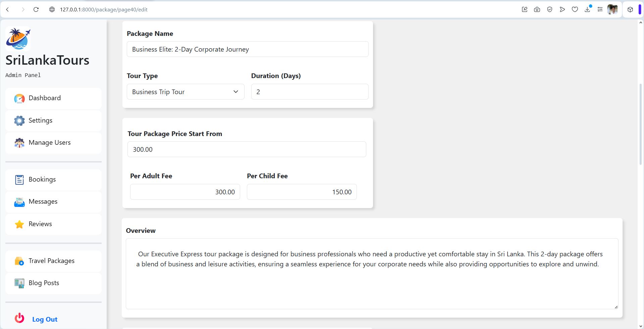
Task: Go to Manage Users
Action: point(53,143)
